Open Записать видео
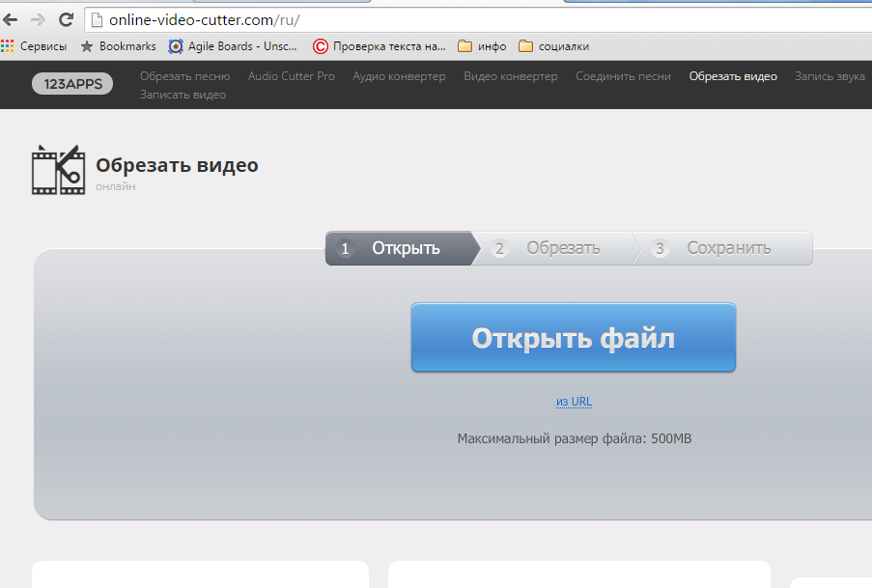 (x=183, y=95)
